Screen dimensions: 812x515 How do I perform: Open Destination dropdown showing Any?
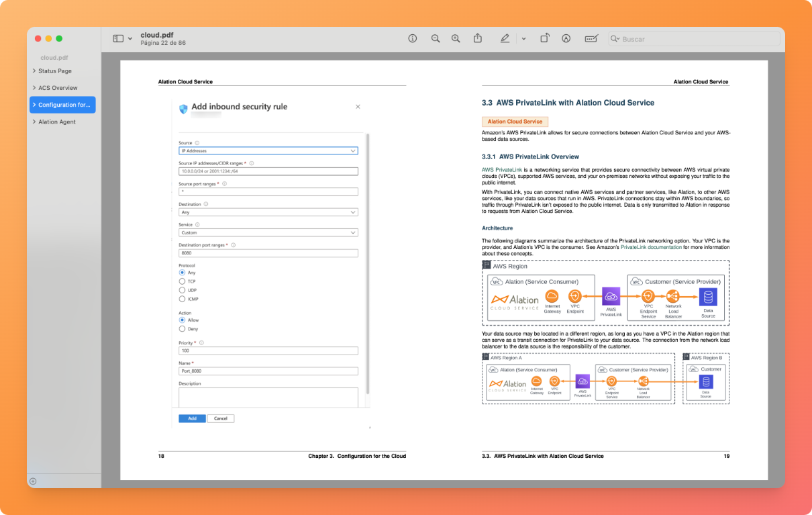point(268,212)
